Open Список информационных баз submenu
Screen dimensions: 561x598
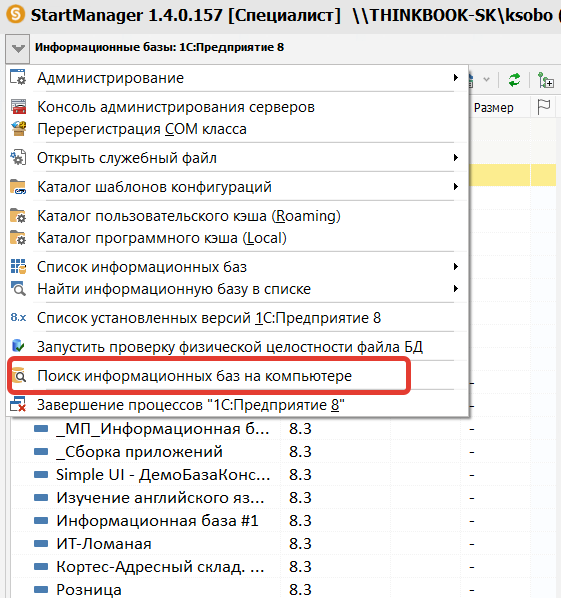click(x=236, y=267)
